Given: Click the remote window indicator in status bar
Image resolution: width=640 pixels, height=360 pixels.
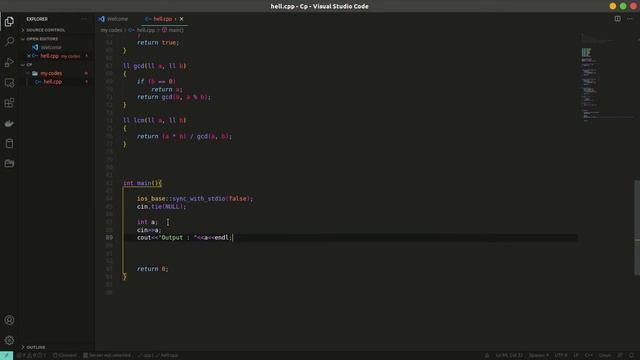Looking at the screenshot, I should 7,356.
